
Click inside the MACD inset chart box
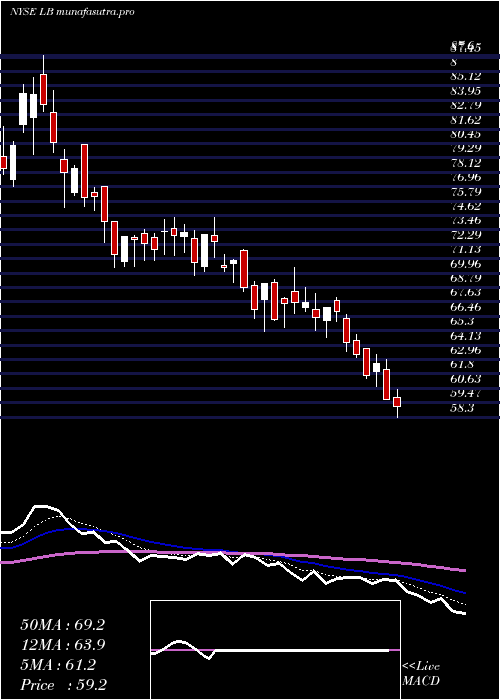(275, 650)
